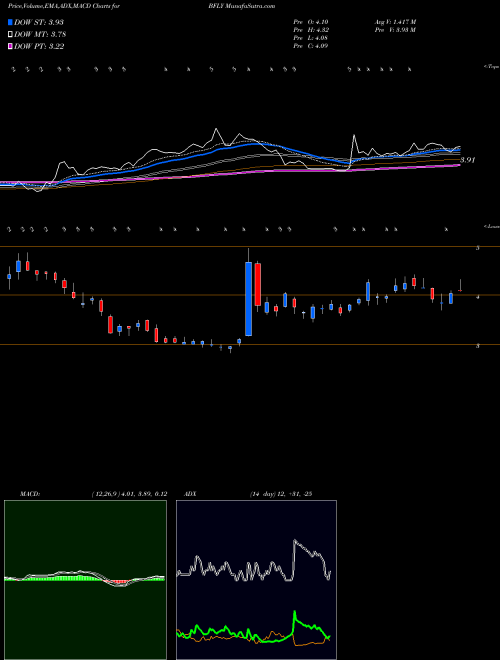Select the 'Pre V: 3.93 M' value
This screenshot has height=660, width=500.
[x=394, y=30]
